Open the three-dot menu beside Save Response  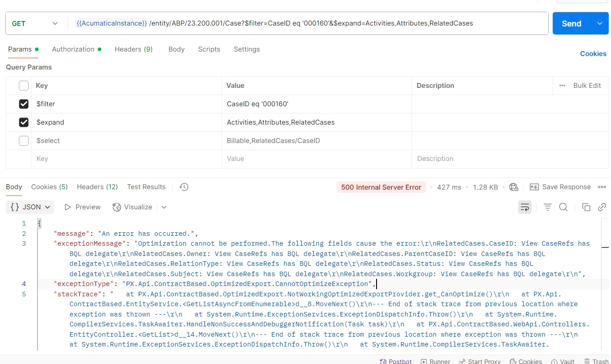602,187
